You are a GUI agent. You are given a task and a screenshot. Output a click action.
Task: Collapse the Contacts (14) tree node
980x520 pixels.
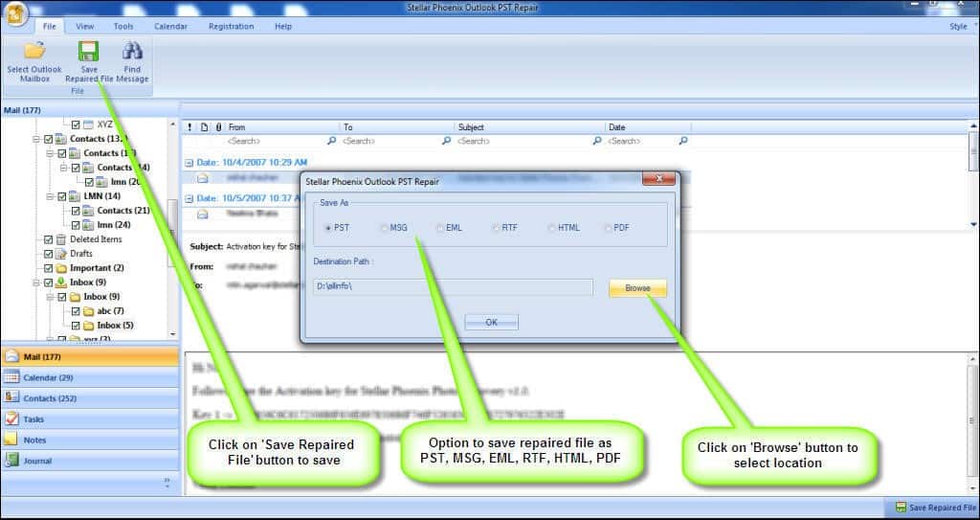[64, 167]
